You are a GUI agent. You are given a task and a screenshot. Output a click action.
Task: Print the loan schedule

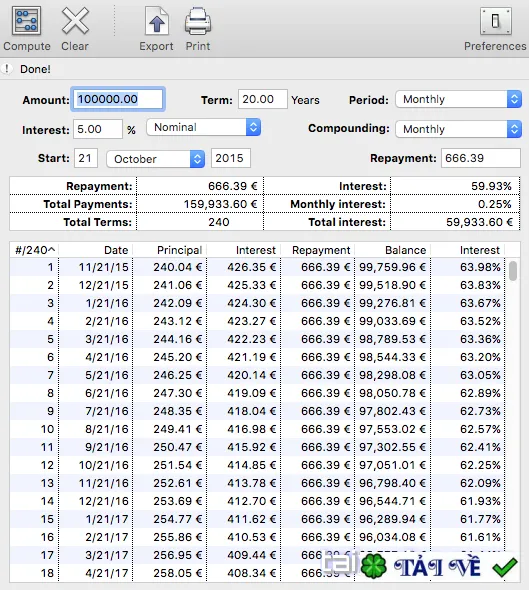[198, 21]
